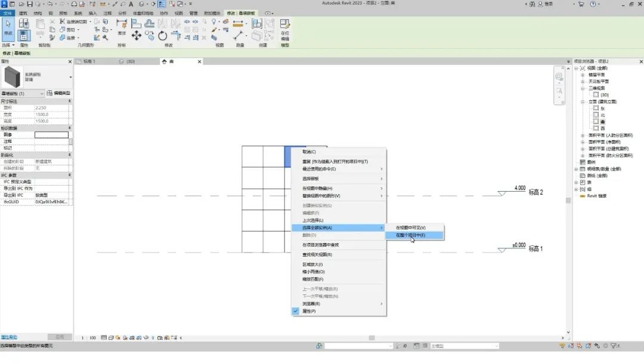This screenshot has width=644, height=363.
Task: Click the Text 'A' icon in quick access toolbar
Action: coord(131,4)
